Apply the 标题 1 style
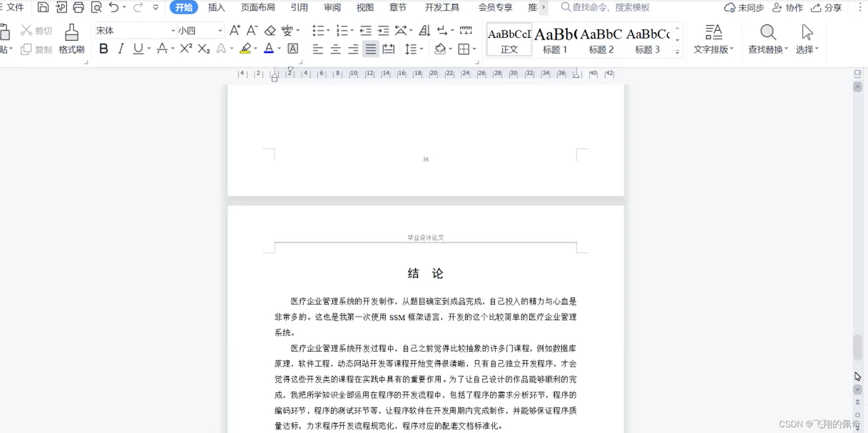 tap(555, 39)
